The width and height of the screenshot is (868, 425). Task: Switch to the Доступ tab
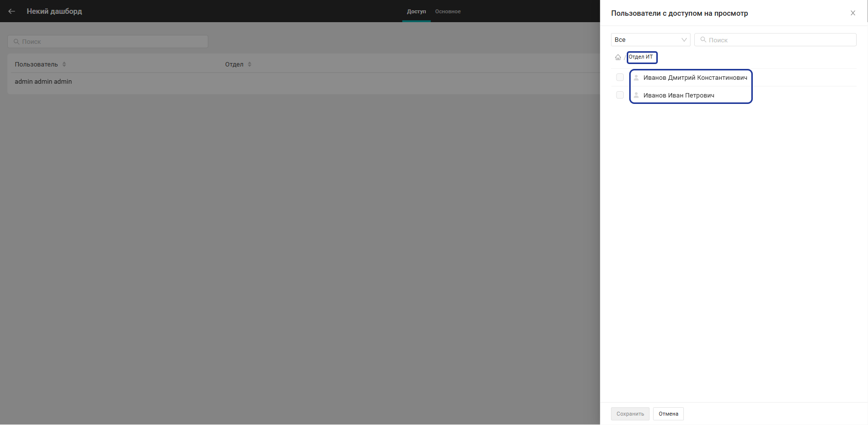pyautogui.click(x=416, y=11)
